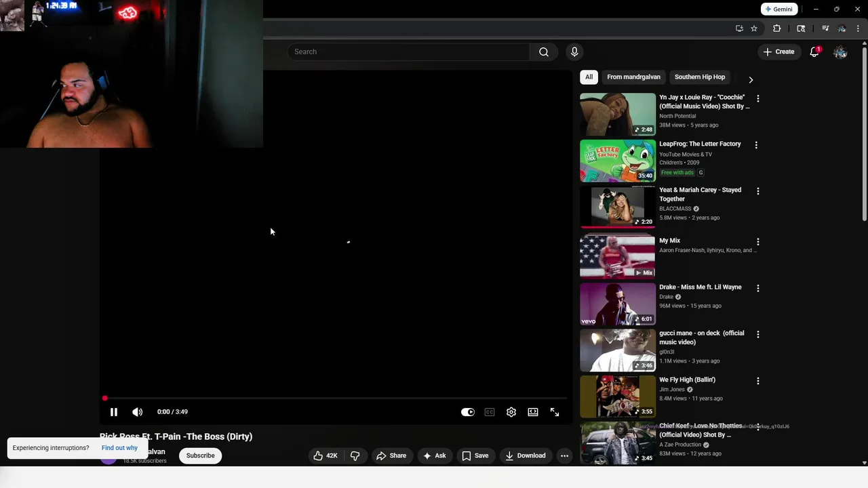Click Find out why link
The image size is (868, 488).
pos(119,448)
